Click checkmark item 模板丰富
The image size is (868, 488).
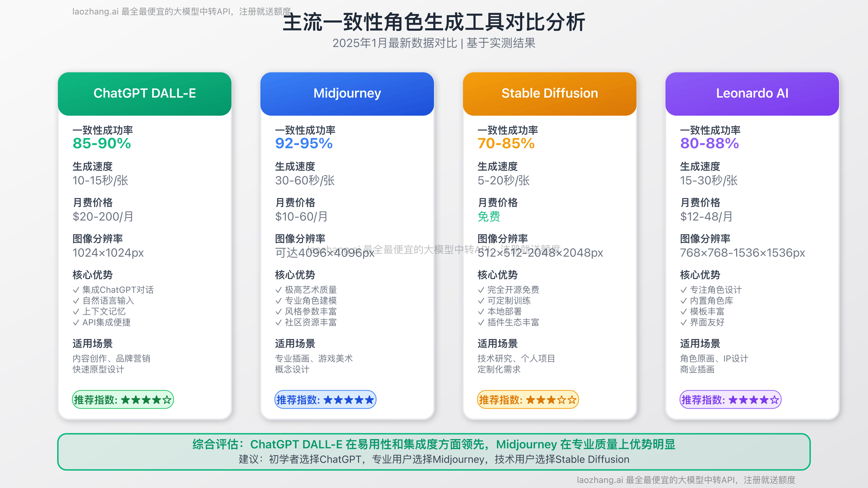pos(702,312)
